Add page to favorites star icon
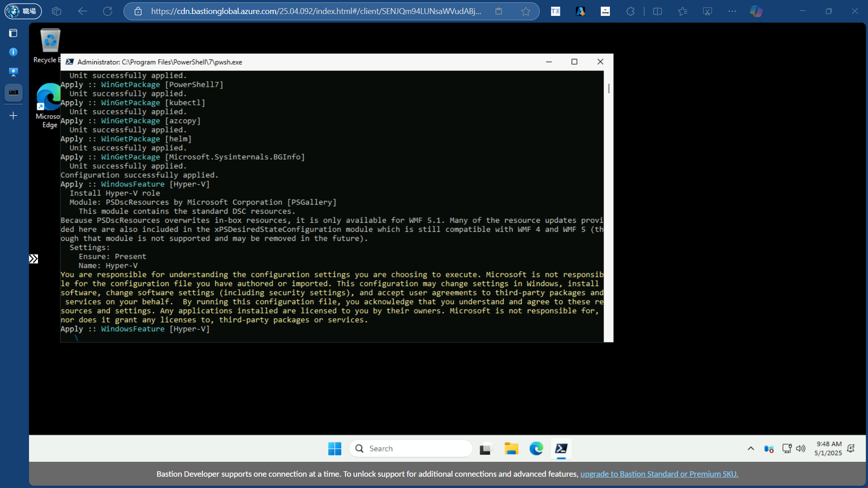868x488 pixels. click(x=525, y=11)
